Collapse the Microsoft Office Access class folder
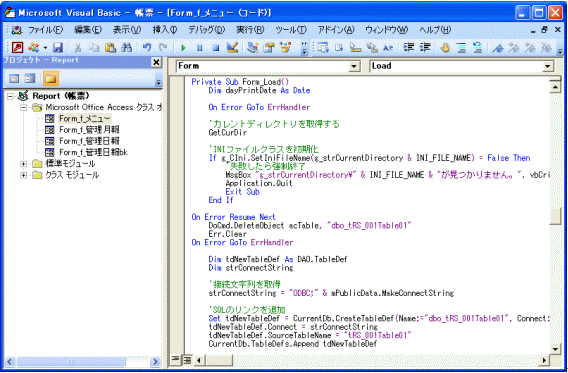568x373 pixels. [24, 107]
